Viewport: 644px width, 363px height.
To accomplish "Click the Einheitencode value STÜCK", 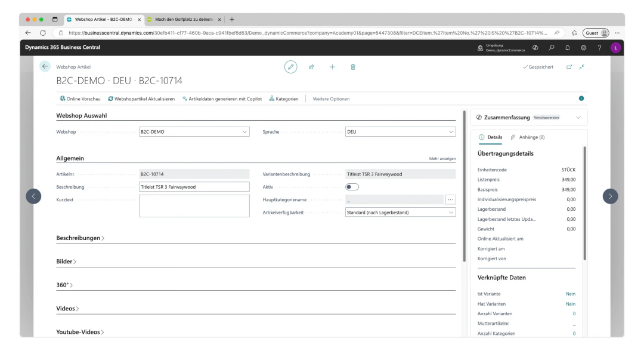I will (x=568, y=170).
